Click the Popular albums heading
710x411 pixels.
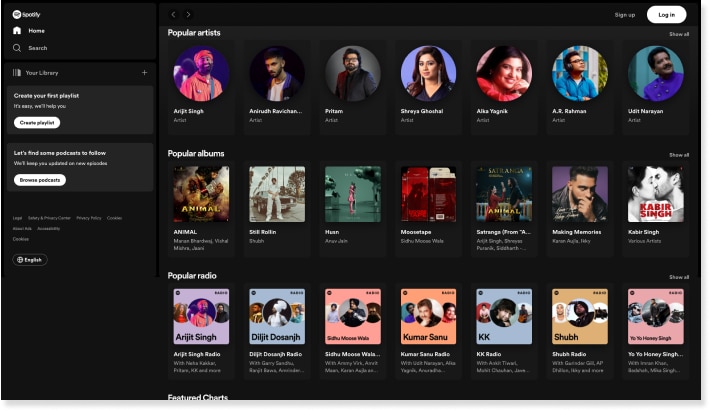coord(196,153)
